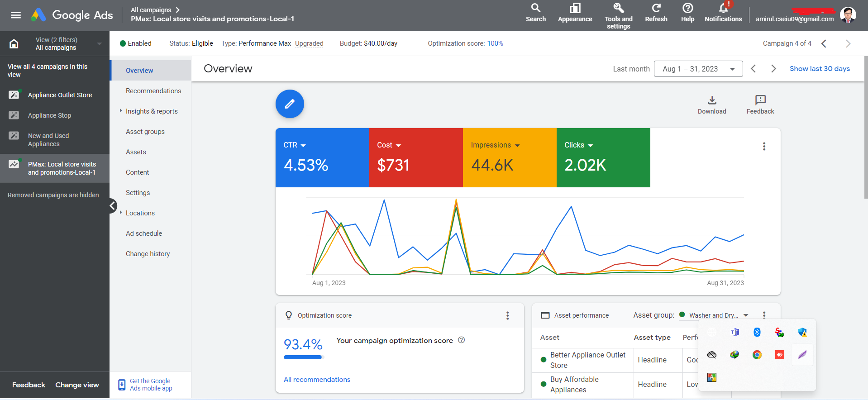Click the 100% optimization score link

(495, 43)
